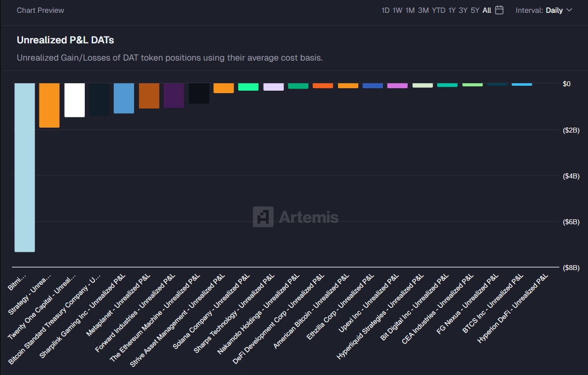Image resolution: width=588 pixels, height=375 pixels.
Task: Click the purple Forward Industries bar
Action: (x=173, y=95)
